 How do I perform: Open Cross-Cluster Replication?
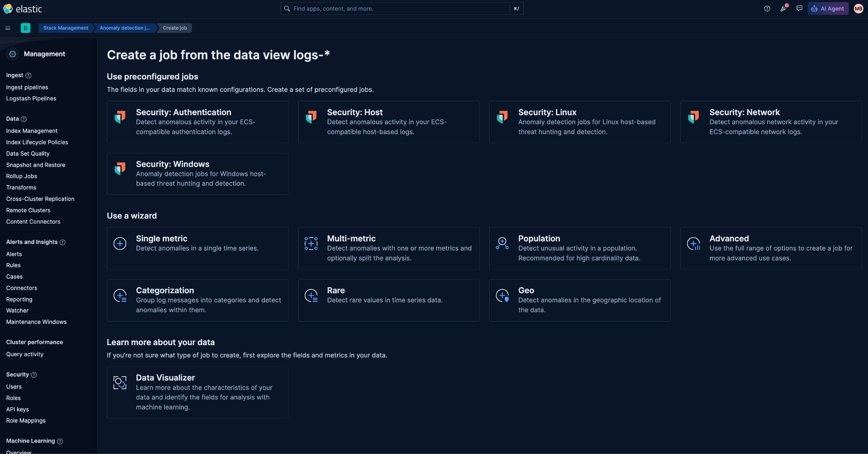pos(40,199)
